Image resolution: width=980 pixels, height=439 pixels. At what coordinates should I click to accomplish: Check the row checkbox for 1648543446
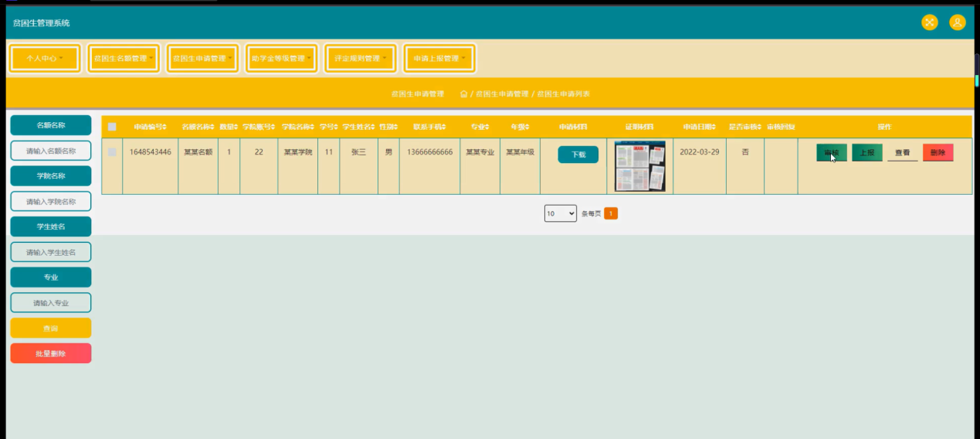[112, 152]
